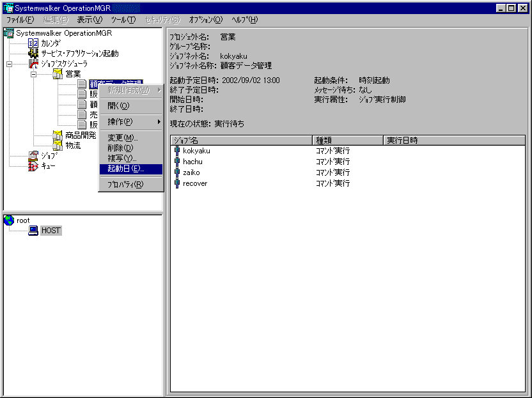Choose プロパティ(R) in context menu
Screen dimensions: 532x398
tap(131, 185)
